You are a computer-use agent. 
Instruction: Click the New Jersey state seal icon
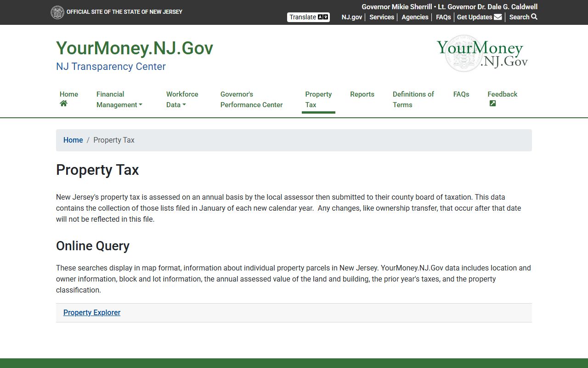(57, 12)
